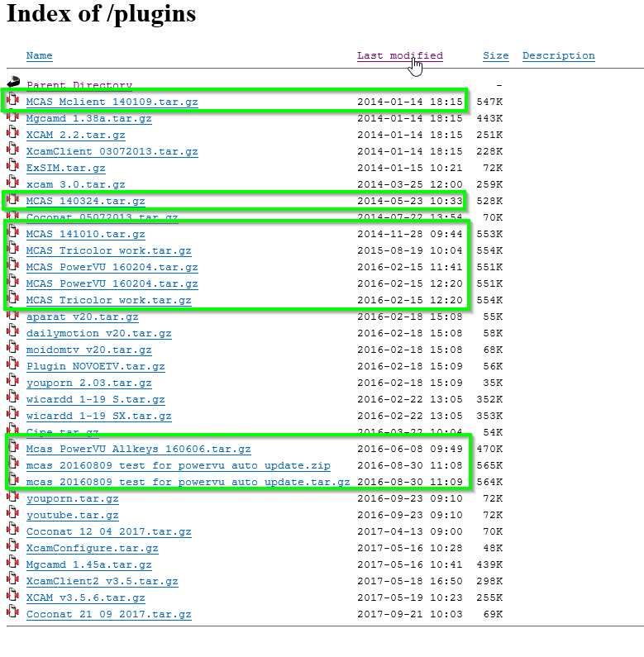Select the file icon beside youtube.tar.gz
The width and height of the screenshot is (644, 657).
tap(13, 513)
